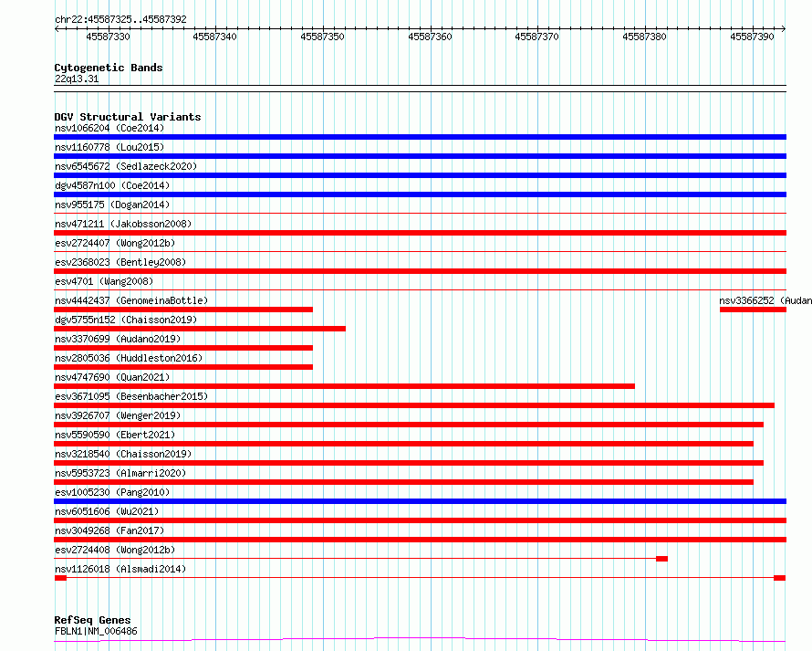Screen dimensions: 812x651
Task: Select nsv471211 (Jakobsson2008) label
Action: (x=123, y=224)
